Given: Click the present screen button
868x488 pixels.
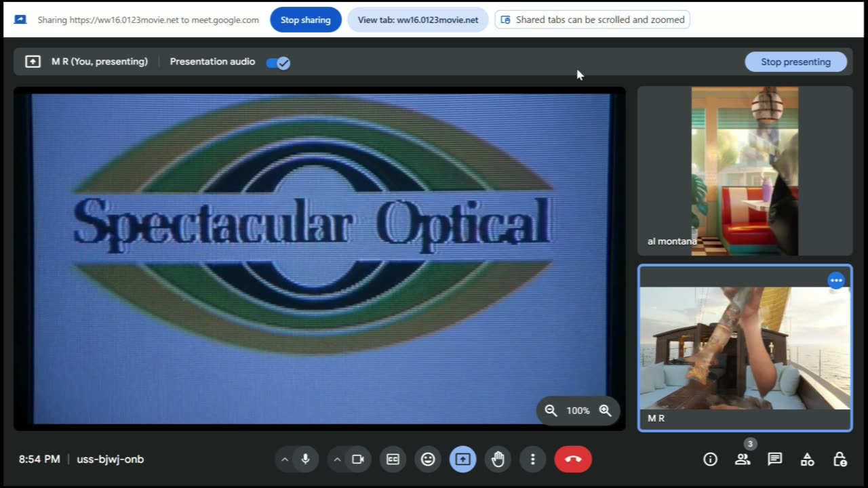Looking at the screenshot, I should coord(463,460).
